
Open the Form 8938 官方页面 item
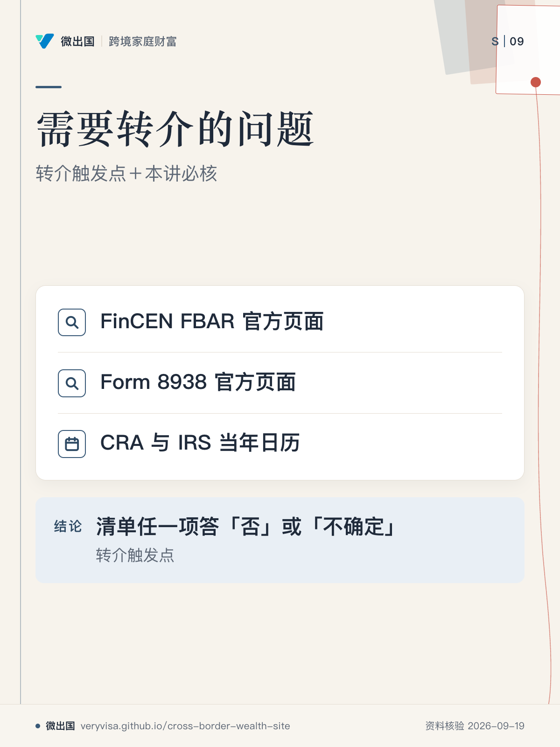tap(280, 383)
